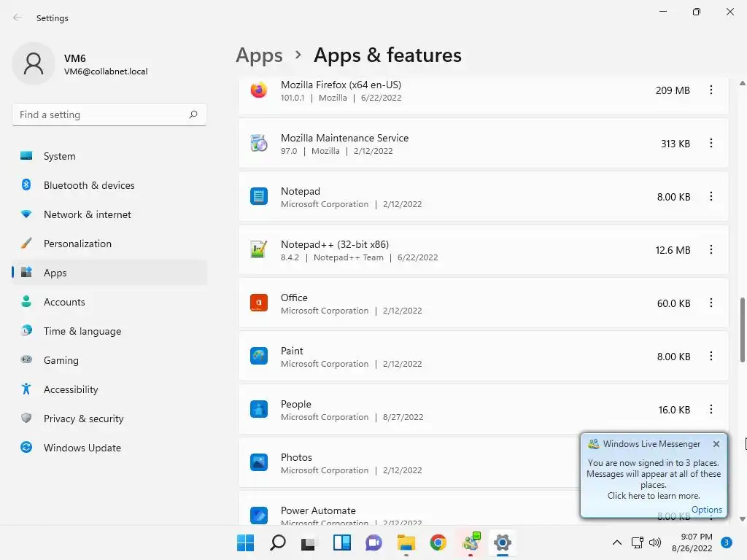Screen dimensions: 747x560
Task: Open Google Chrome from the taskbar
Action: tap(438, 542)
